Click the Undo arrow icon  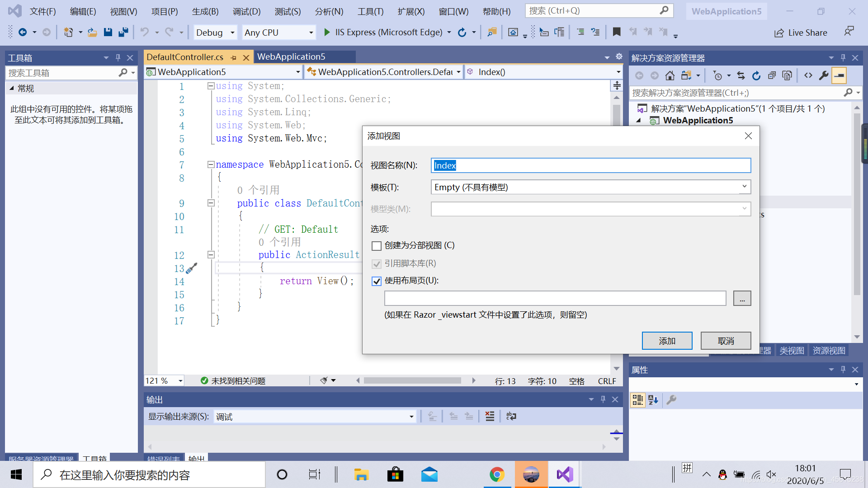click(x=144, y=32)
